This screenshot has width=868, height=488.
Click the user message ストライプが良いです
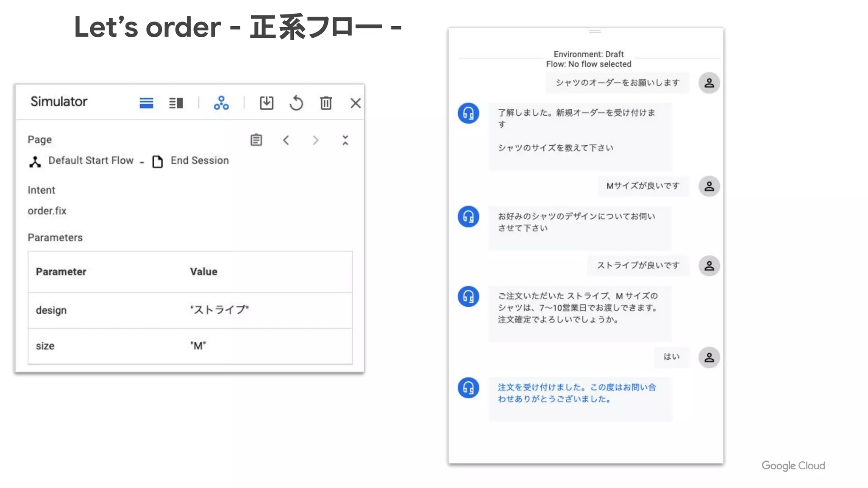click(638, 266)
